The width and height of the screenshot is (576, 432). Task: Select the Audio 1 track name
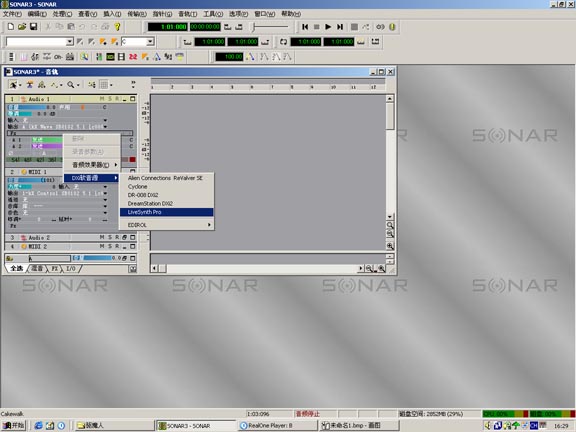[x=39, y=99]
